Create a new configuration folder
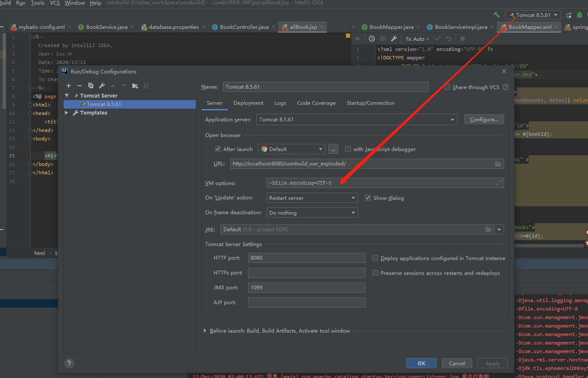Screen dimensions: 588x378 (135, 86)
